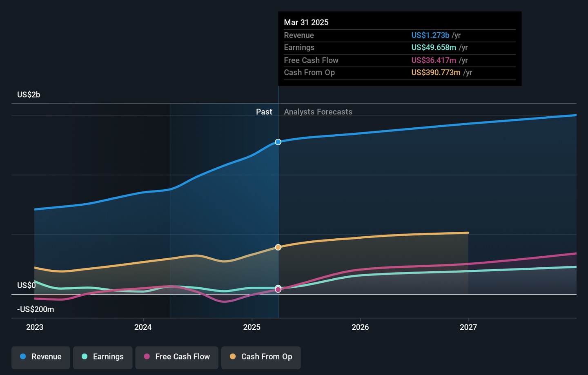Click the 2026 x-axis label
The image size is (588, 375).
(360, 327)
